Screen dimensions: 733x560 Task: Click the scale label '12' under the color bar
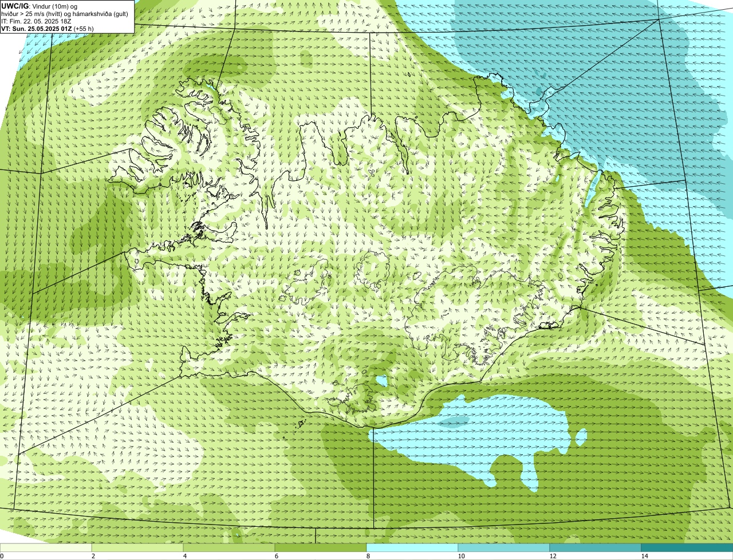click(553, 556)
